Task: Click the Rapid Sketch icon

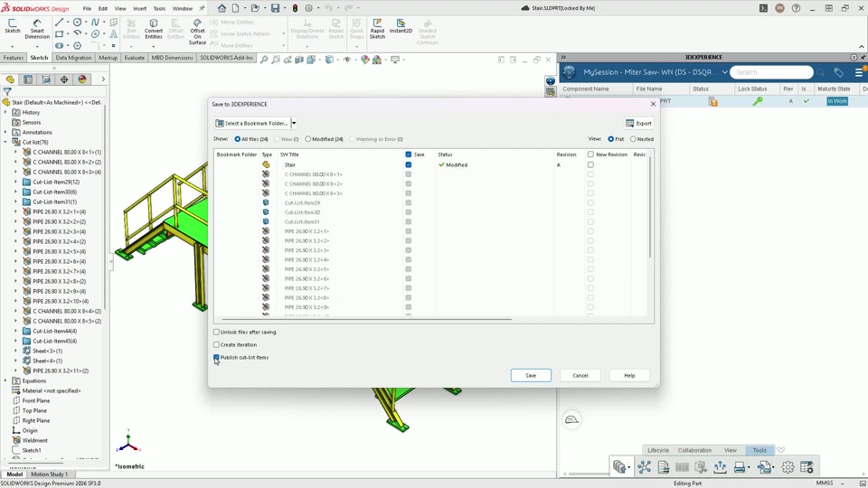Action: pos(377,29)
